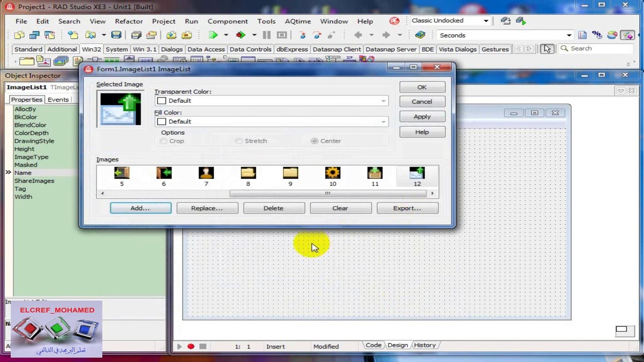Click the Export... button
Viewport: 644px width, 362px height.
(407, 208)
